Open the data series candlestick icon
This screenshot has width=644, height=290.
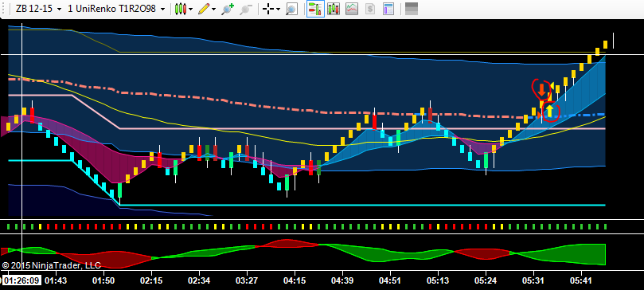pos(334,9)
